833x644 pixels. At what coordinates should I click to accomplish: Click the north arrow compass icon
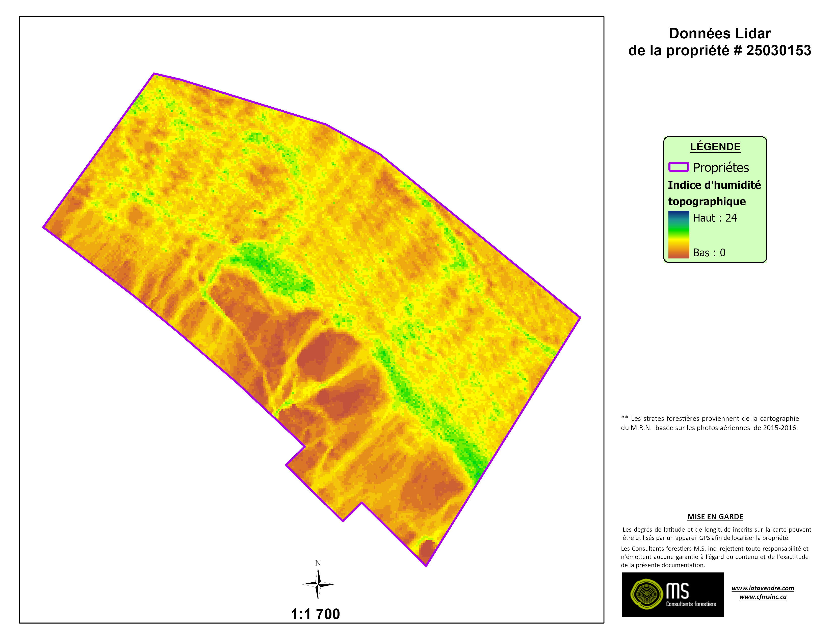(318, 584)
